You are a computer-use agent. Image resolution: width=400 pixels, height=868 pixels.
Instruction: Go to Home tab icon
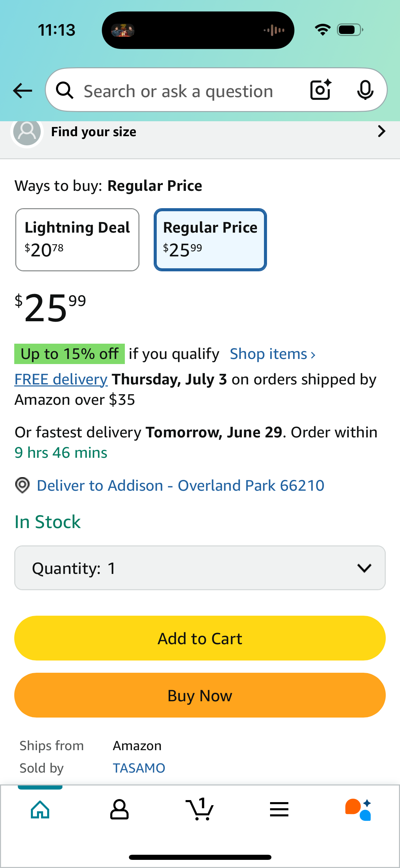(40, 810)
